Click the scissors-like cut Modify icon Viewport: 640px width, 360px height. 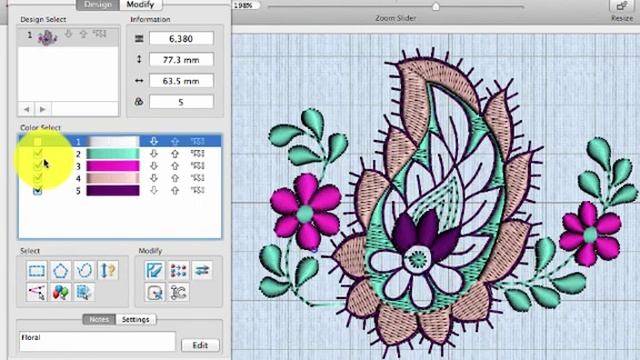pos(178,292)
